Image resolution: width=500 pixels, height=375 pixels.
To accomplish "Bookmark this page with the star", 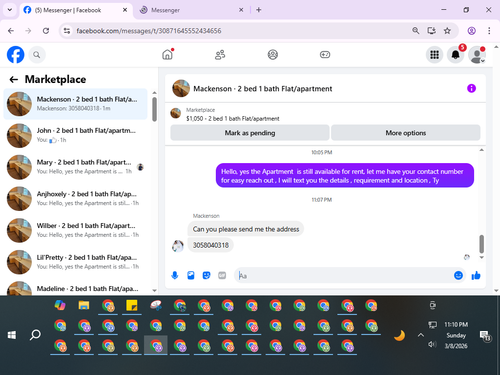I will click(x=447, y=31).
